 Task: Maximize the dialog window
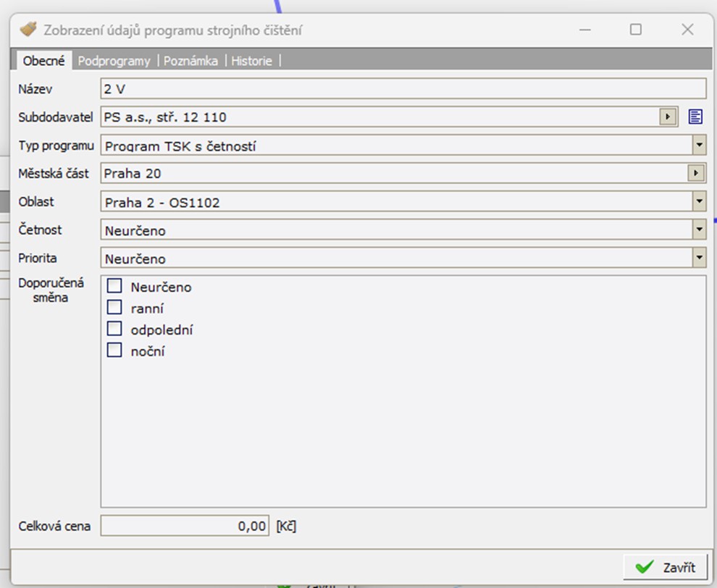pos(635,30)
